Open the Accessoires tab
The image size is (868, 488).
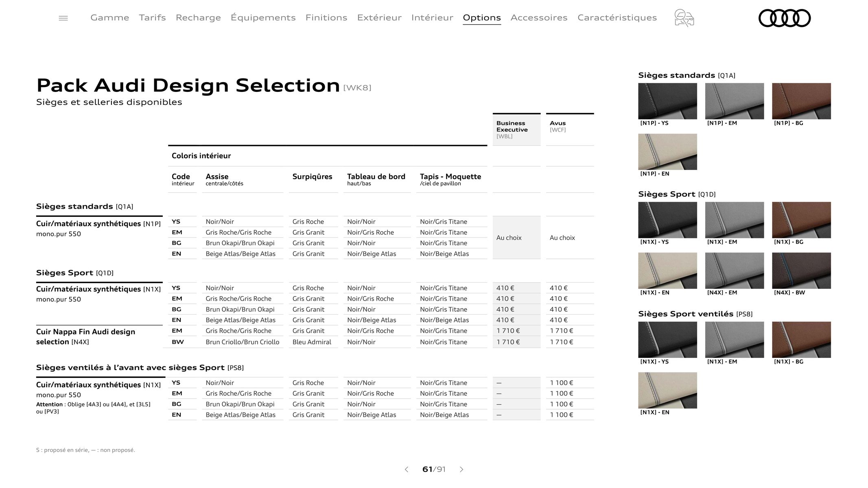(539, 17)
